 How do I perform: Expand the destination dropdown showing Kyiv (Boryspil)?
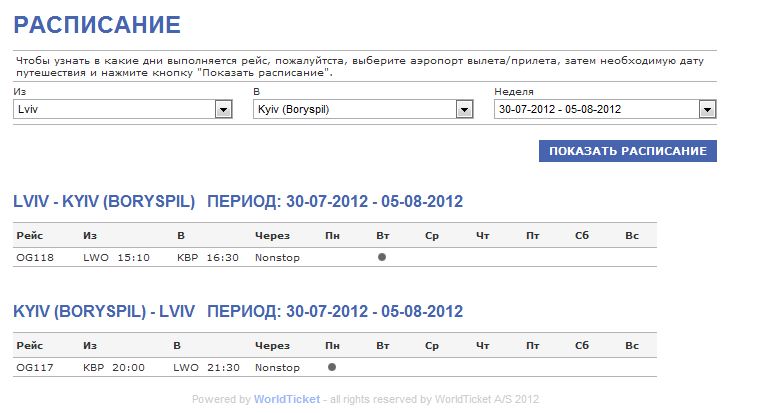pyautogui.click(x=464, y=110)
